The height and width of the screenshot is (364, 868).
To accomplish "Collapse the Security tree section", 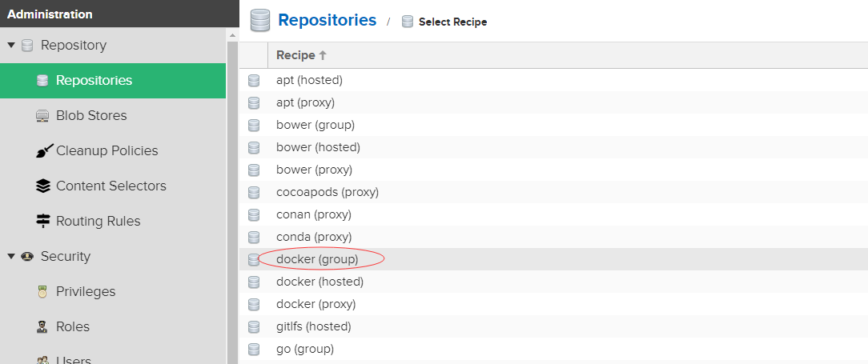I will (x=11, y=257).
